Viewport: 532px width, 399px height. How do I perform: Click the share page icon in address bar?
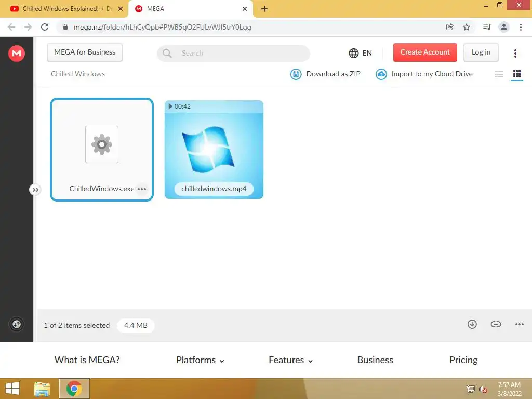(x=449, y=27)
